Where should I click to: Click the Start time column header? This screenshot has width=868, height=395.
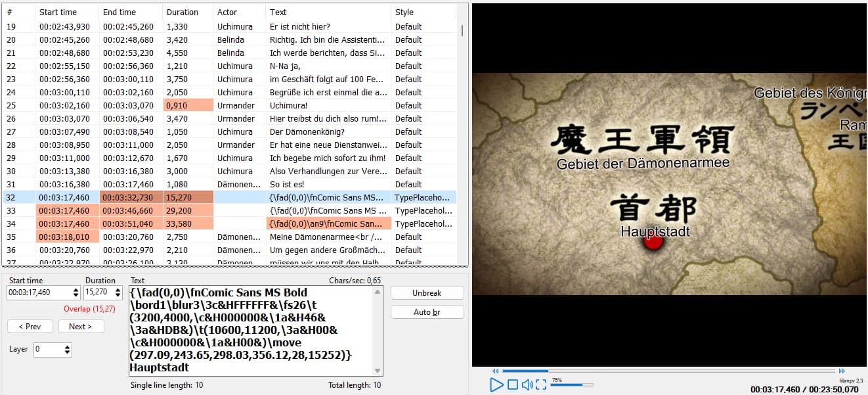(x=67, y=12)
